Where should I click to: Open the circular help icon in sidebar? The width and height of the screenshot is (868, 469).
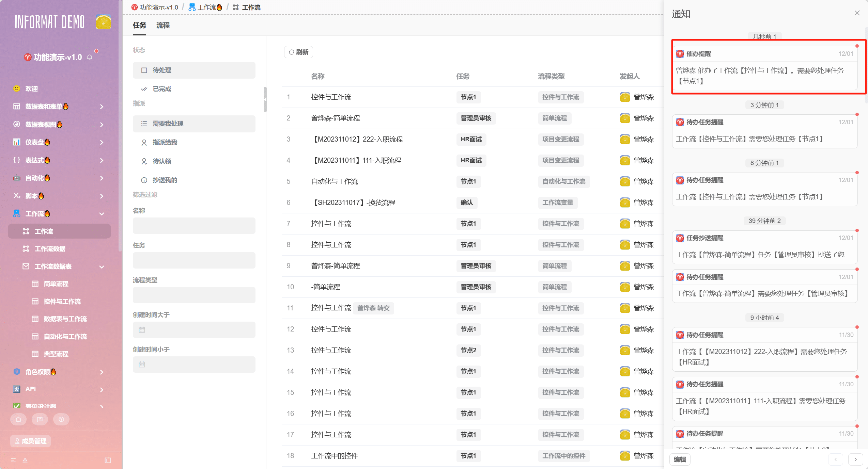(61, 419)
